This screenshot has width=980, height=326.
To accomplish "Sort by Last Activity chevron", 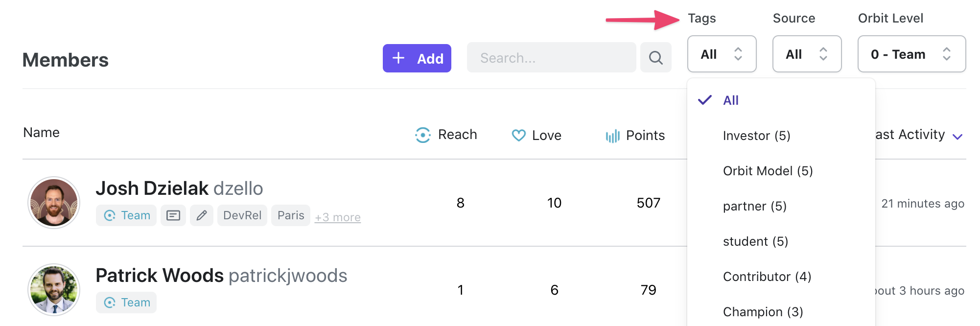I will (x=958, y=137).
